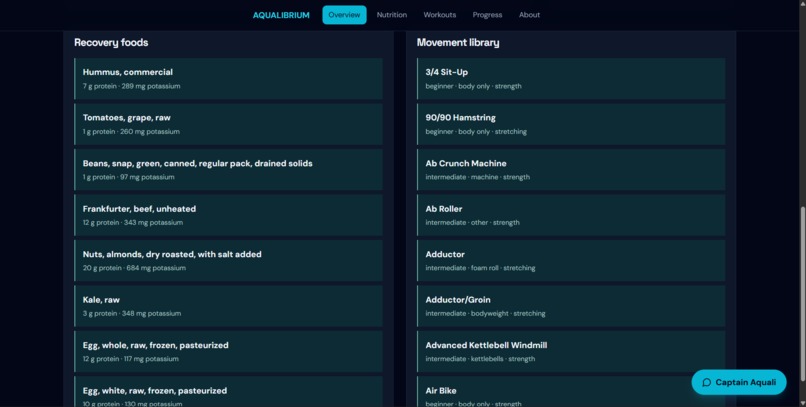The width and height of the screenshot is (806, 407).
Task: Click '20 g protein · 684 mg potassium' text
Action: (134, 268)
